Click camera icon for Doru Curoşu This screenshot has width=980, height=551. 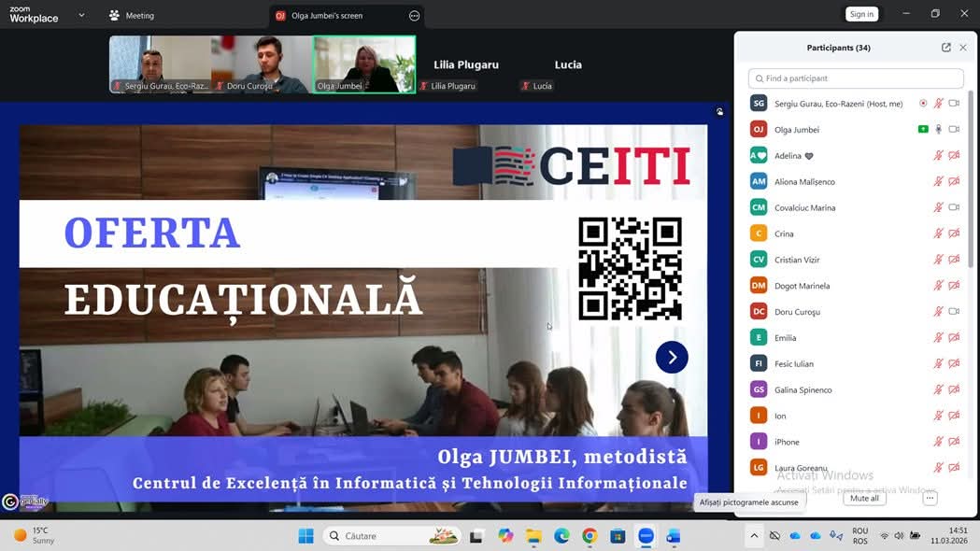[x=954, y=312]
